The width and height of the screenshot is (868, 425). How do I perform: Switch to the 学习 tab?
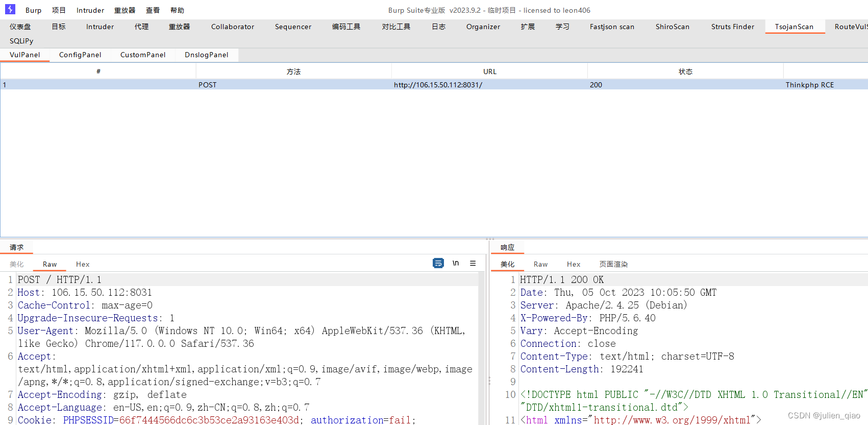tap(562, 27)
